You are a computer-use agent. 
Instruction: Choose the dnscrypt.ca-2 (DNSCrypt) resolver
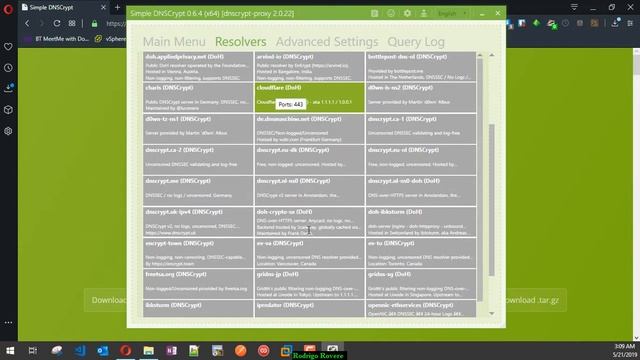tap(198, 160)
